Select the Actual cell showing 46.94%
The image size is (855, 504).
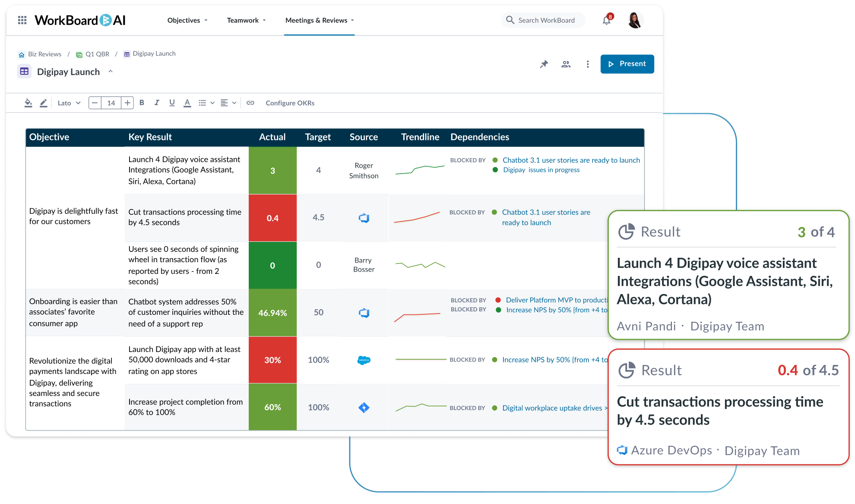[x=272, y=313]
